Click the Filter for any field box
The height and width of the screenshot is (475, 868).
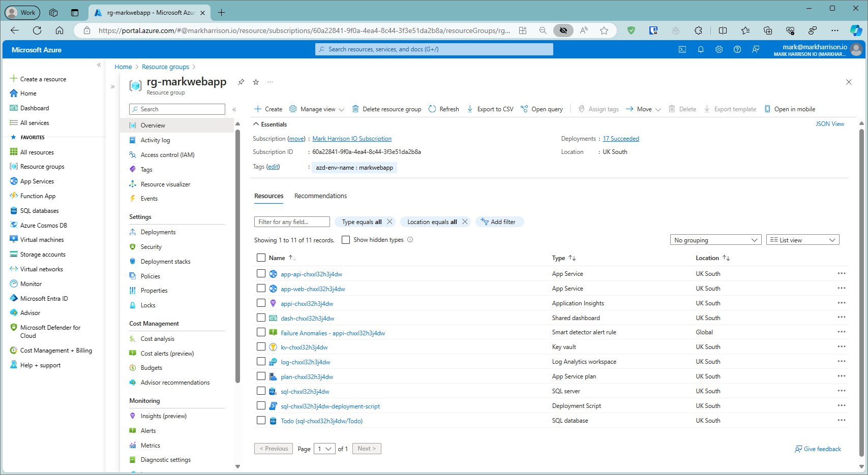[291, 222]
